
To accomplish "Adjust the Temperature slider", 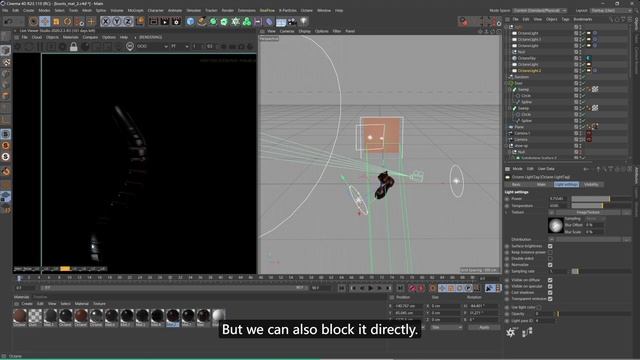I will click(601, 206).
